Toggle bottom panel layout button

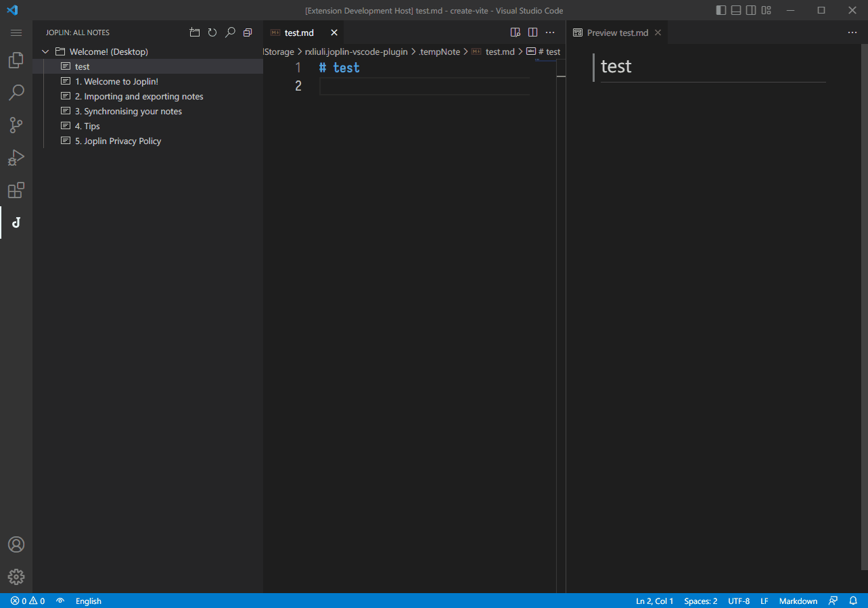[736, 10]
